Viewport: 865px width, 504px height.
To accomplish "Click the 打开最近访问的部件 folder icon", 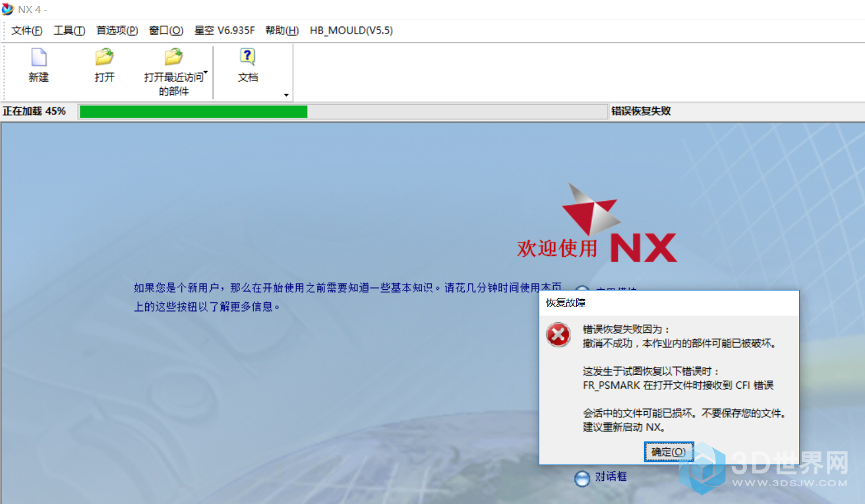I will [173, 57].
